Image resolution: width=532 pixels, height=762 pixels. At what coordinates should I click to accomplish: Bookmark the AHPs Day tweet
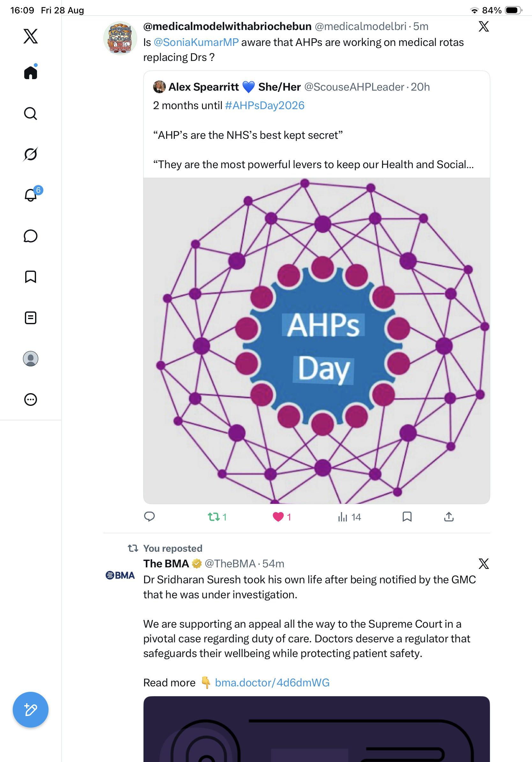pyautogui.click(x=407, y=517)
